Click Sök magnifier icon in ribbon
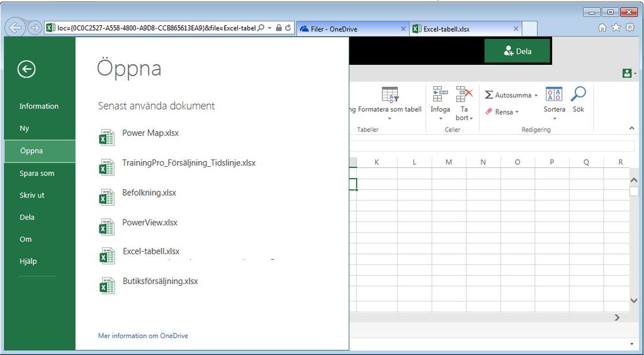 coord(579,94)
